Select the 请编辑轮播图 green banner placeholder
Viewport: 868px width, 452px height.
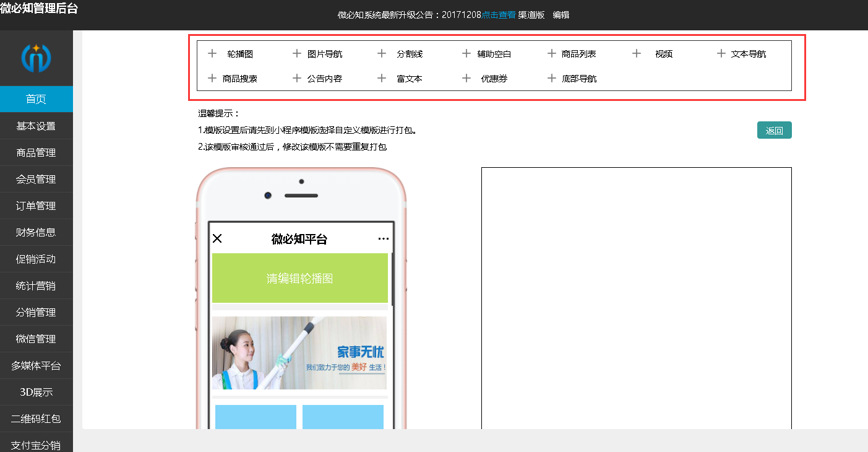(300, 278)
